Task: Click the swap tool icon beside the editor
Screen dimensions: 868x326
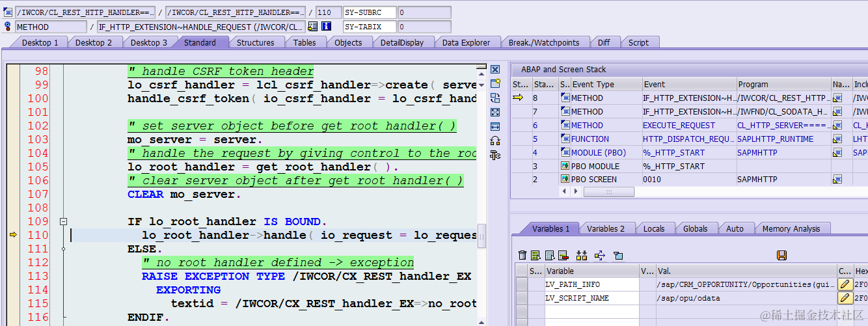Action: (x=495, y=98)
